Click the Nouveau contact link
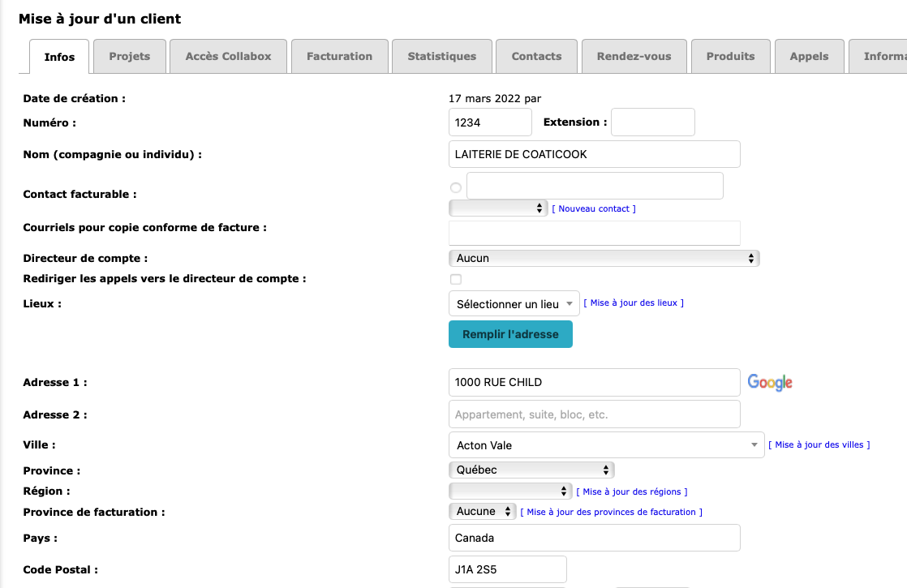This screenshot has height=588, width=907. (594, 209)
